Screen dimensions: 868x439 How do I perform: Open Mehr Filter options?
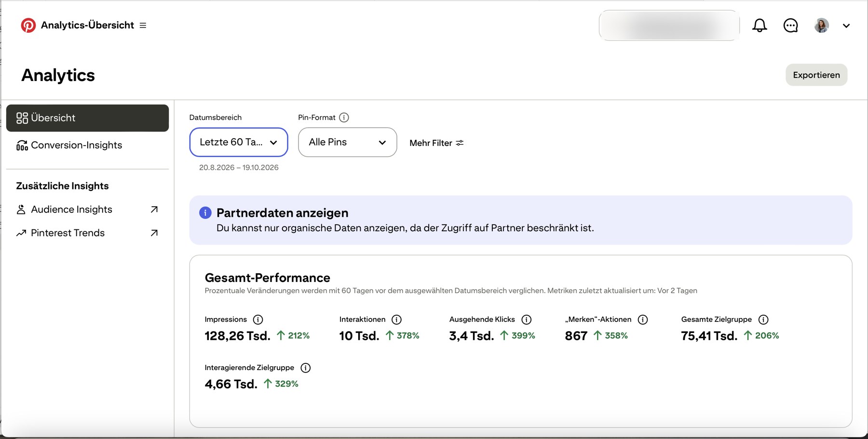click(436, 143)
